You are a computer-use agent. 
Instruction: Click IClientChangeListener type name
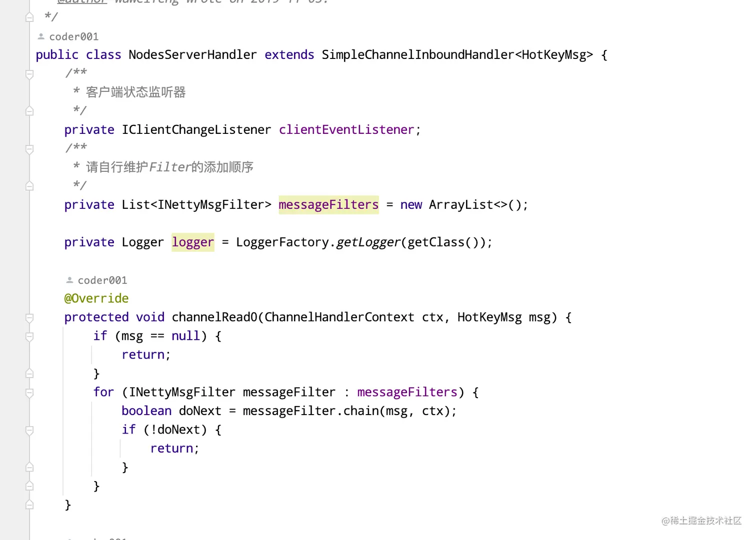tap(196, 129)
